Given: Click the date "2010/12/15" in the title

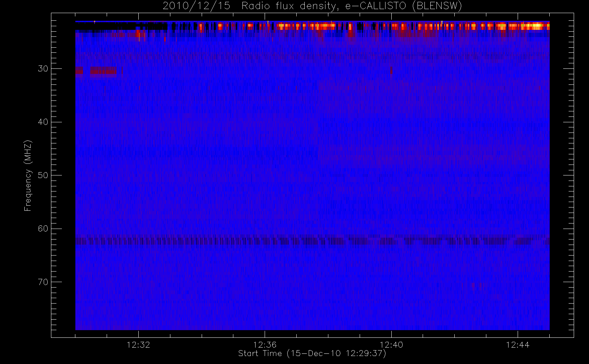Looking at the screenshot, I should click(196, 6).
